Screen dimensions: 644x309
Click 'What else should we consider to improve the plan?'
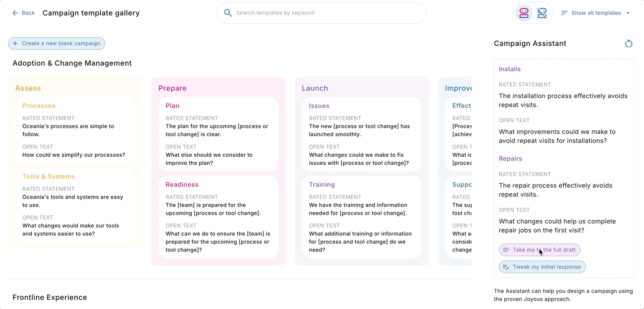coord(209,159)
